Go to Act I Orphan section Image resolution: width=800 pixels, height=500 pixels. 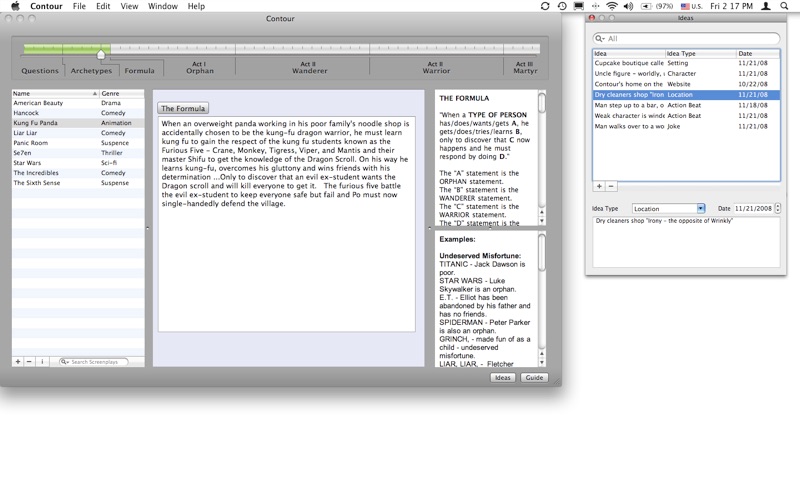pos(199,67)
